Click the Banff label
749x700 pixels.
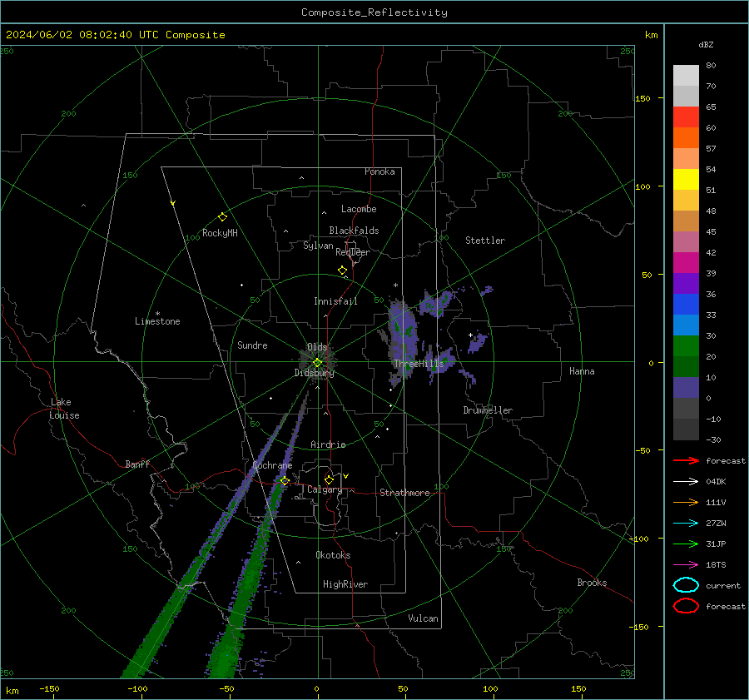137,464
